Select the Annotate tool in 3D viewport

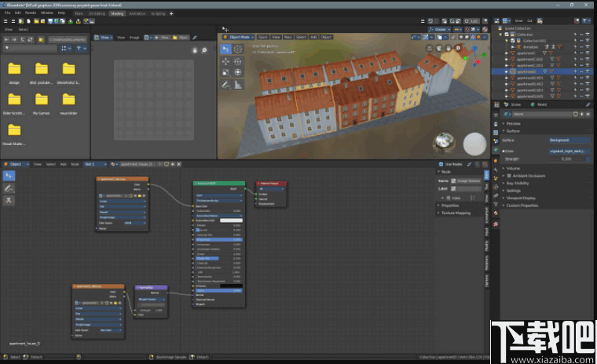[x=225, y=85]
